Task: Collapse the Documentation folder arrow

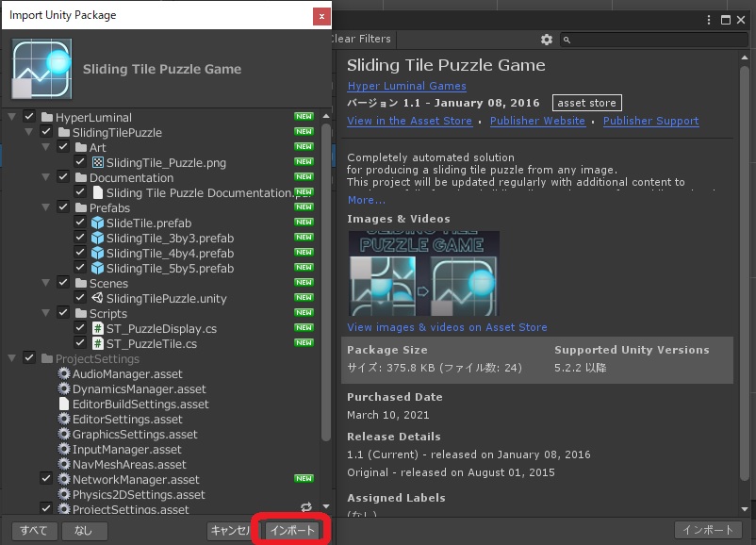Action: click(x=46, y=177)
